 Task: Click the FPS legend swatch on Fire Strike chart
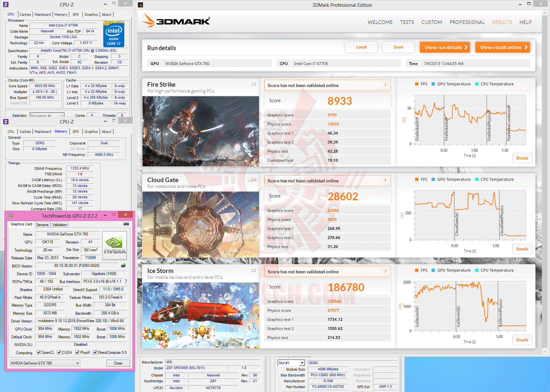[417, 84]
